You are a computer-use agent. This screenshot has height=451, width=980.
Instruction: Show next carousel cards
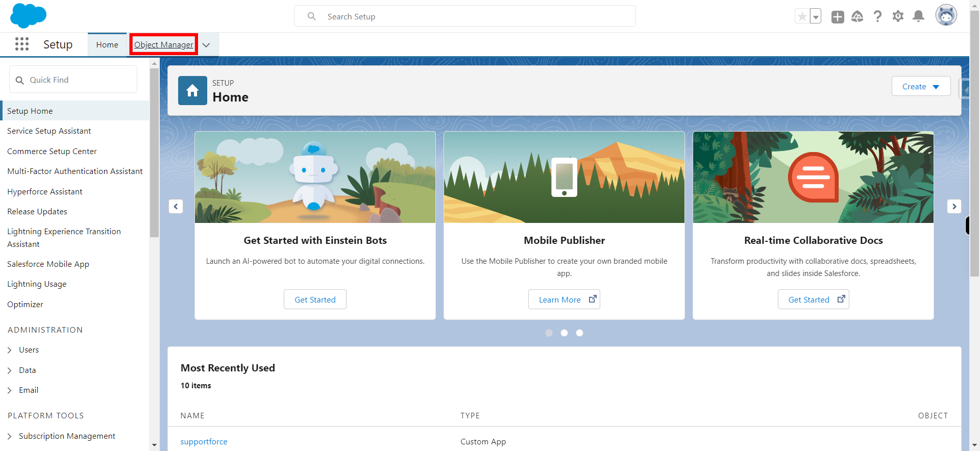[954, 206]
